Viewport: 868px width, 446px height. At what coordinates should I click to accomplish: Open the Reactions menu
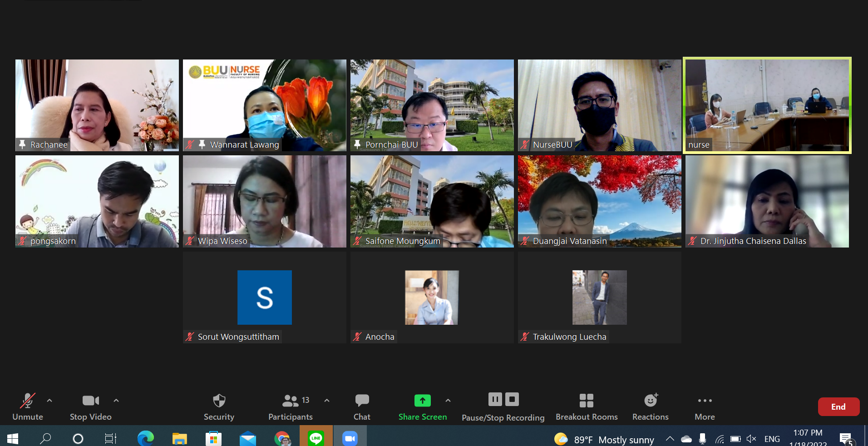click(651, 406)
